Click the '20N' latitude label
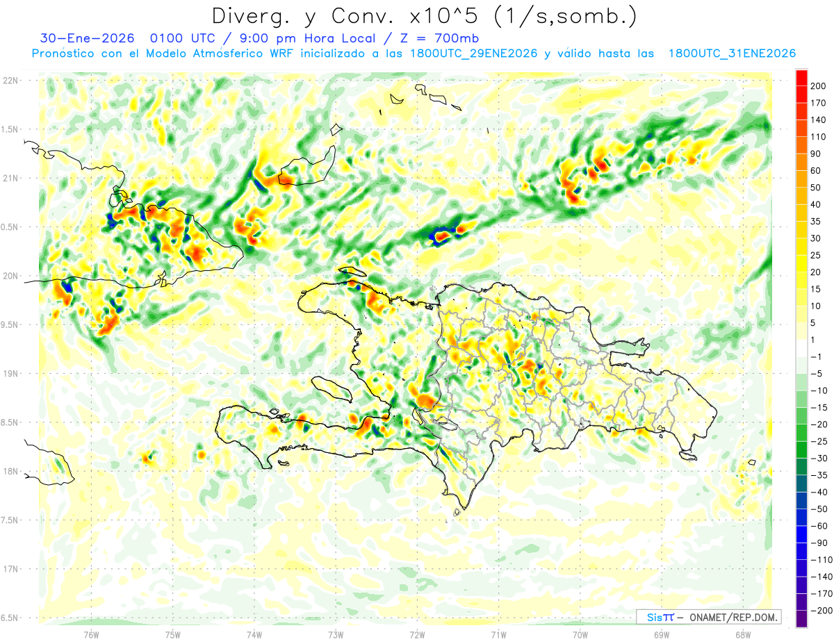The image size is (834, 644). 10,276
